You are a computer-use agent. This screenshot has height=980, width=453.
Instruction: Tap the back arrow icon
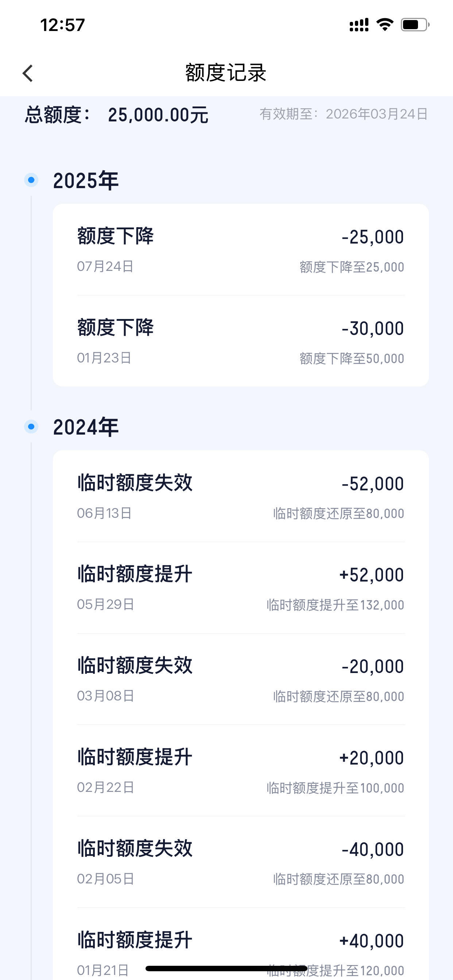point(28,73)
